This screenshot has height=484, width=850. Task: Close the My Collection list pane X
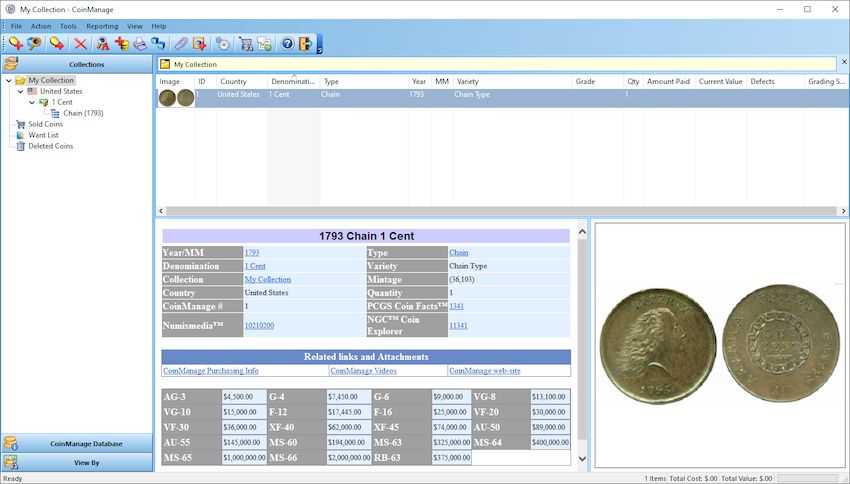(x=844, y=62)
